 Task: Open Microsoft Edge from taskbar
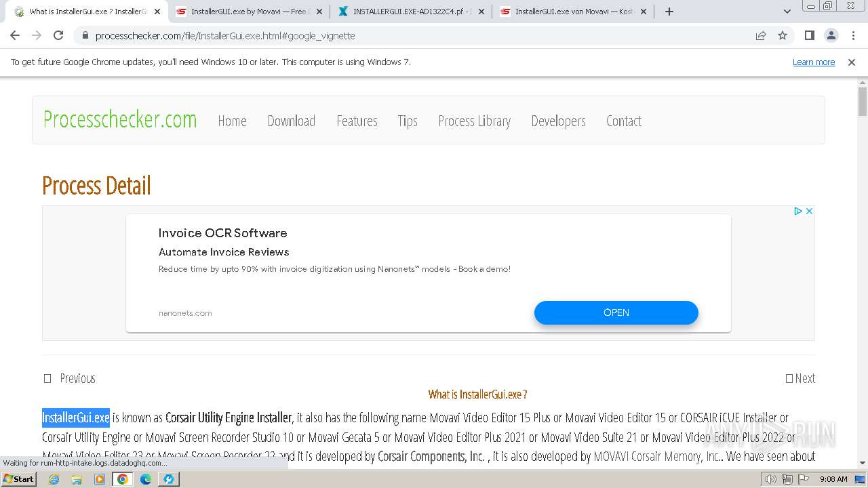(x=146, y=479)
